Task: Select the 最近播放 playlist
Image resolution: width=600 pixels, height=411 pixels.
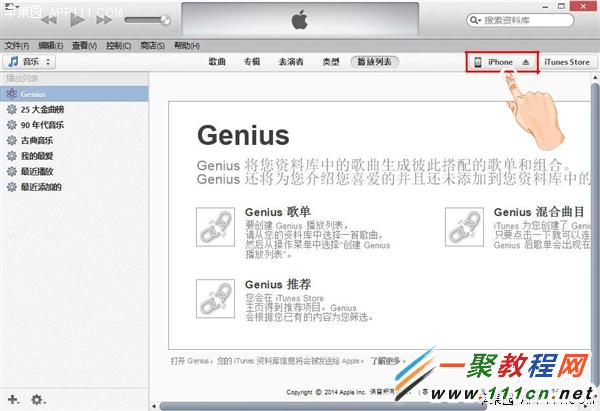Action: 74,171
